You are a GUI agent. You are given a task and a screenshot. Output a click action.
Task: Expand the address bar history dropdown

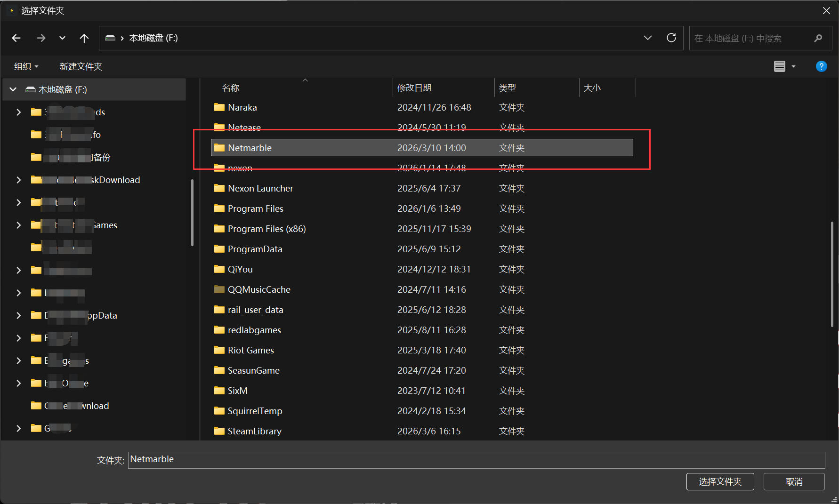[647, 38]
